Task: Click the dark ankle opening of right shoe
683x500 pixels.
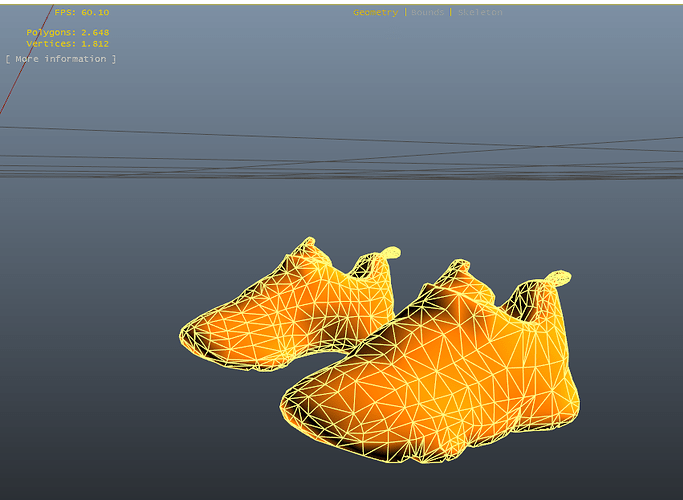Action: (x=518, y=305)
